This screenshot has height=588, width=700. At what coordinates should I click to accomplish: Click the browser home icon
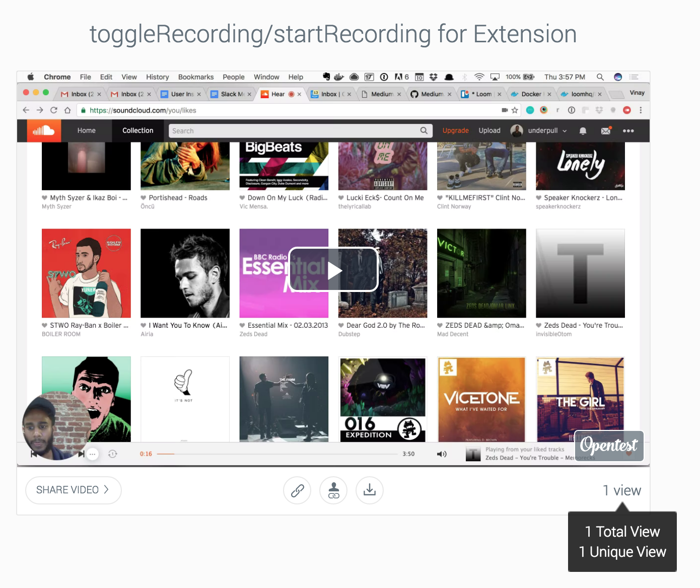pos(67,110)
